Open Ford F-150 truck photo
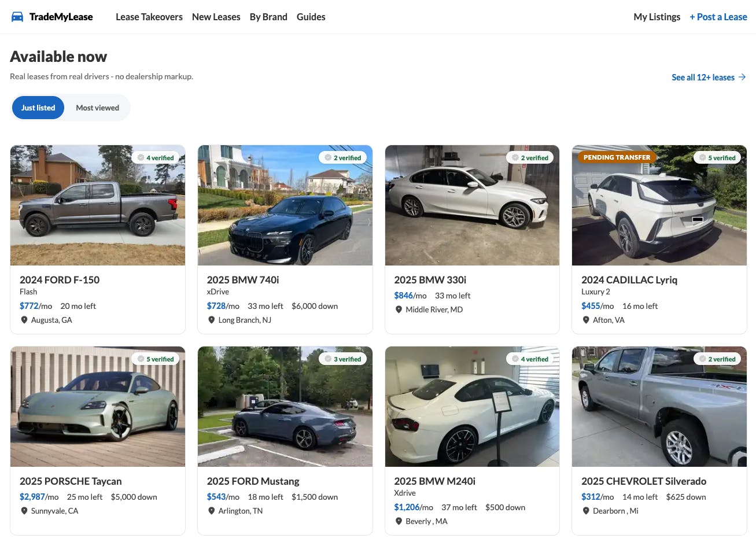Screen dimensions: 756x542 point(98,205)
